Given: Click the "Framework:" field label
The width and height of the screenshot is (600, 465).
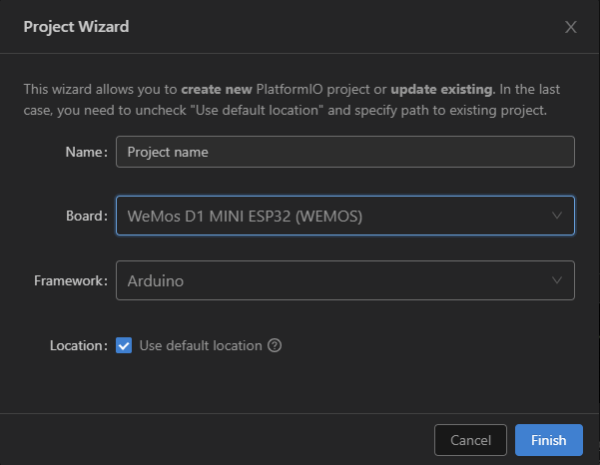Looking at the screenshot, I should tap(71, 281).
